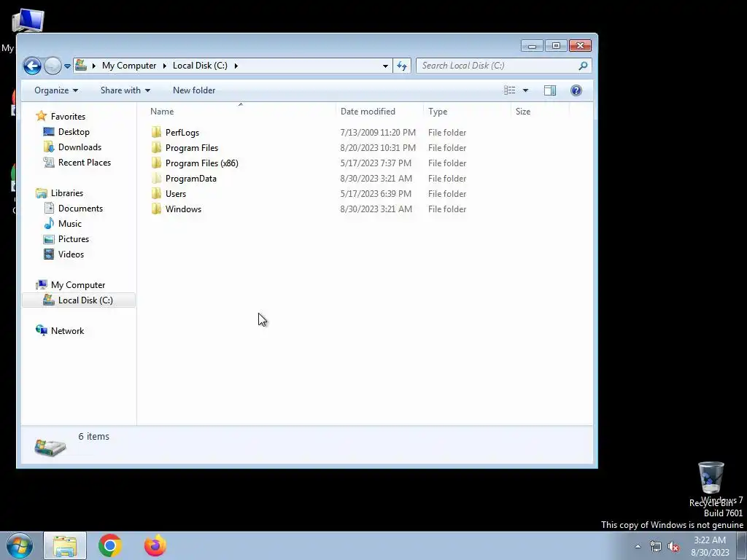Launch Firefox from the taskbar
This screenshot has width=747, height=560.
[x=155, y=545]
